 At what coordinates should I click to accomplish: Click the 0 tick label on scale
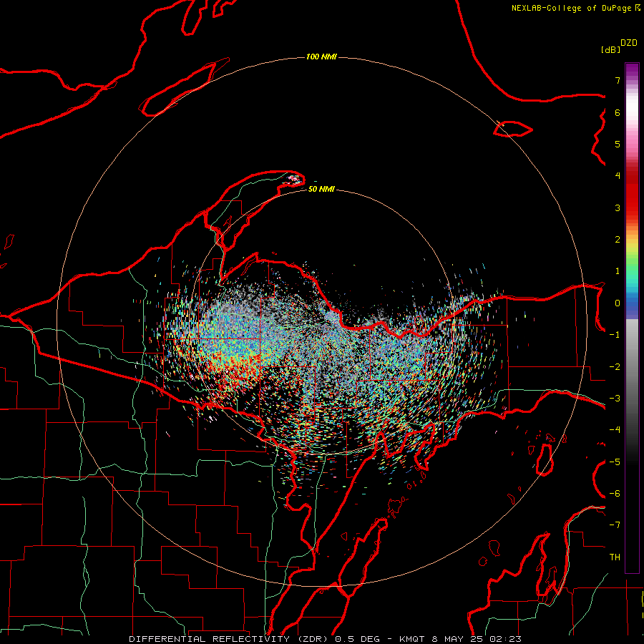click(x=618, y=303)
